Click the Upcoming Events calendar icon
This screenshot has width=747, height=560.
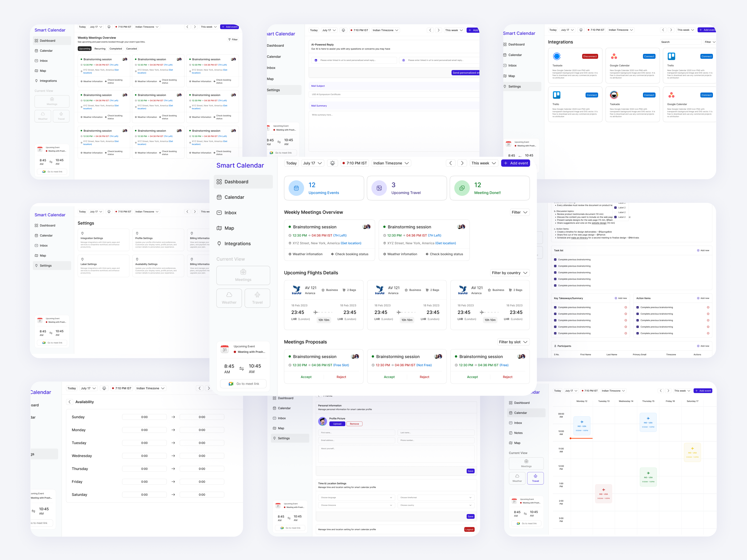[296, 188]
